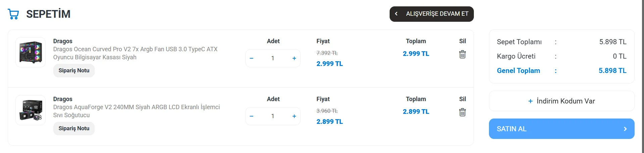
Task: Open the AquaForge liquid cooler thumbnail
Action: click(x=31, y=110)
